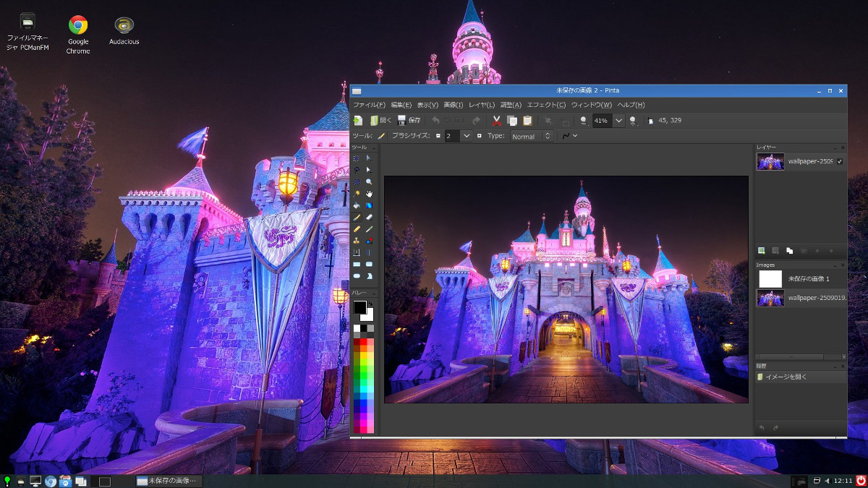This screenshot has height=488, width=868.
Task: Select the Freeform Shape tool
Action: 369,276
